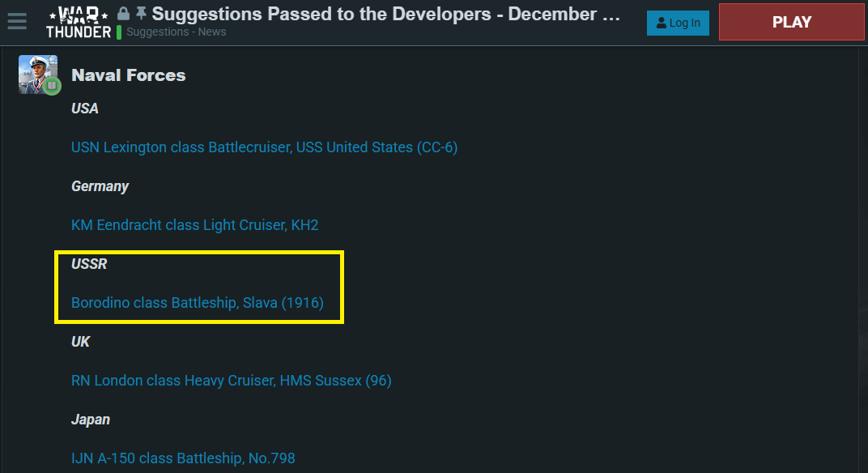Click the War Thunder logo

[x=78, y=22]
